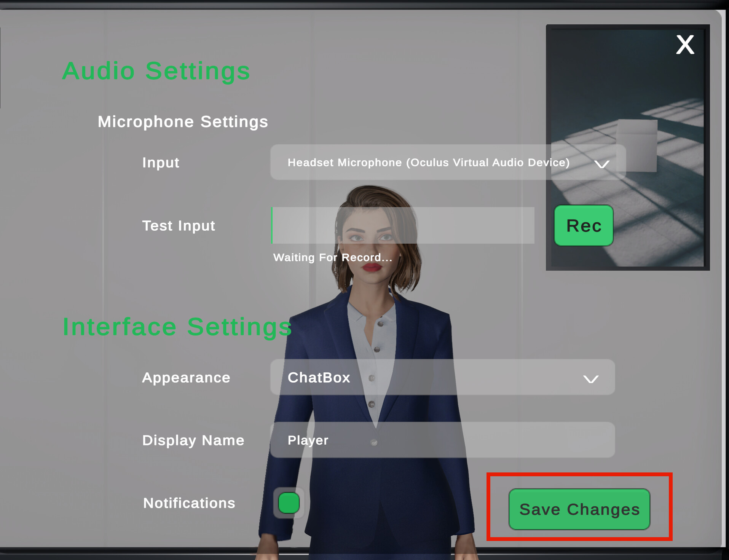This screenshot has width=729, height=560.
Task: Open the Appearance dropdown chevron
Action: coord(591,379)
